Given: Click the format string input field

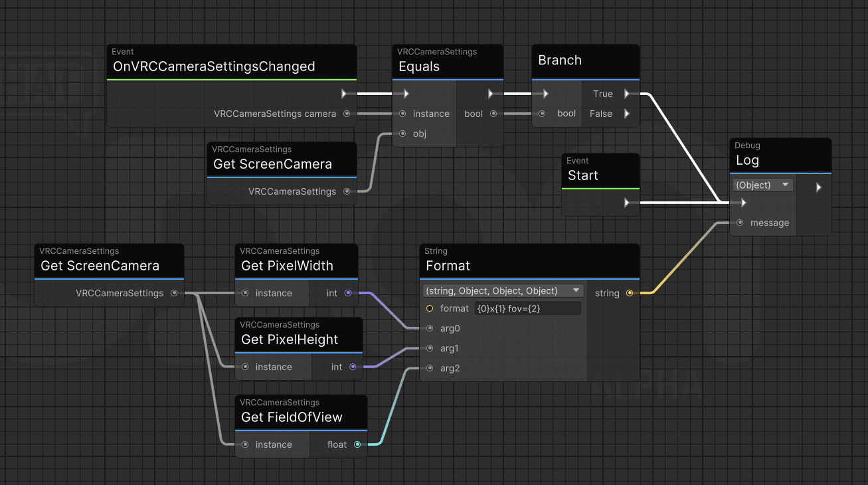Looking at the screenshot, I should click(527, 308).
